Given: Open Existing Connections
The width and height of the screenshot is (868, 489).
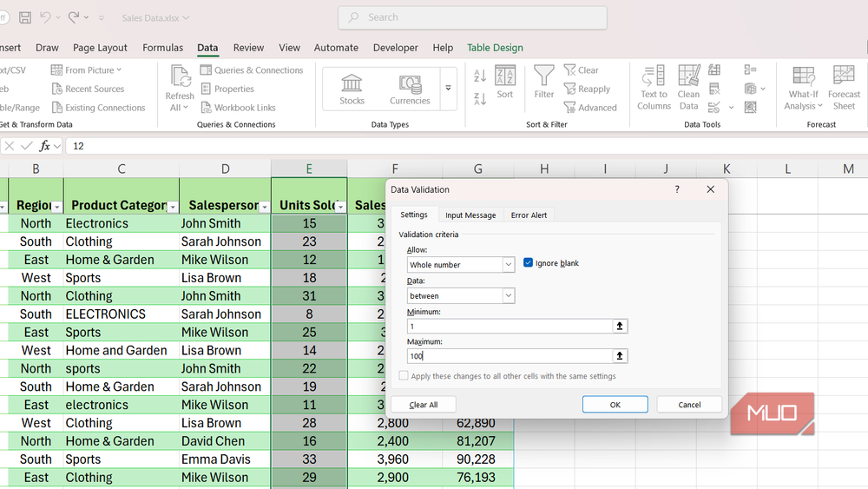Looking at the screenshot, I should [98, 108].
